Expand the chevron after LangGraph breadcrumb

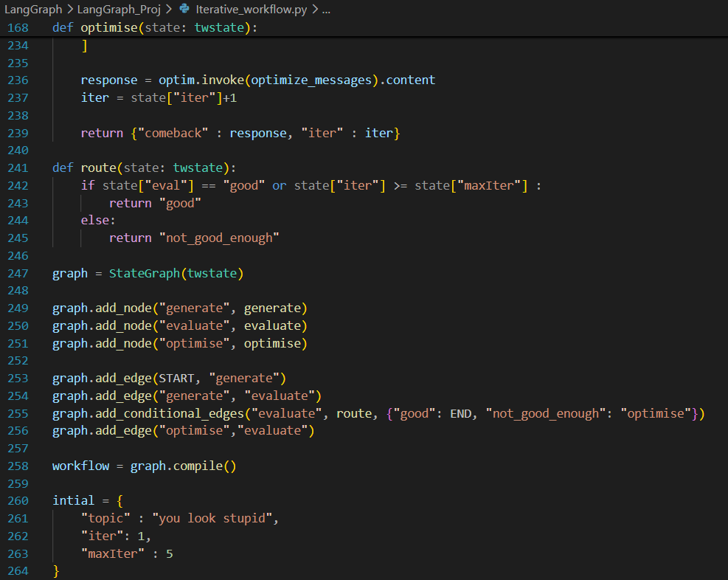click(x=69, y=10)
